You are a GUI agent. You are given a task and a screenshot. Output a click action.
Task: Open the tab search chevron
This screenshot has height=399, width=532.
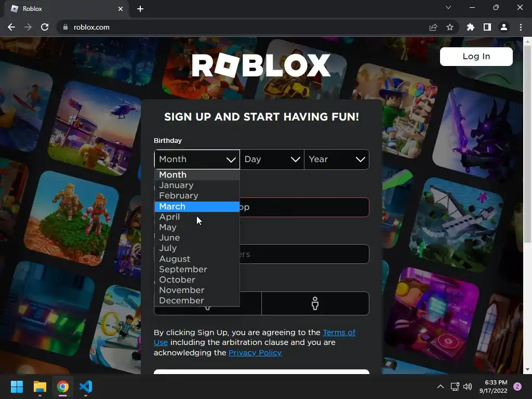tap(448, 7)
